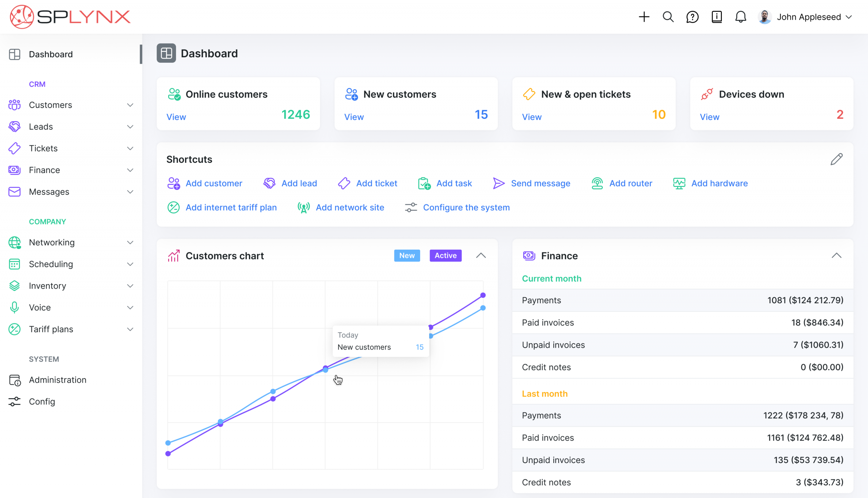This screenshot has width=868, height=498.
Task: Click the help question mark icon
Action: pyautogui.click(x=692, y=16)
